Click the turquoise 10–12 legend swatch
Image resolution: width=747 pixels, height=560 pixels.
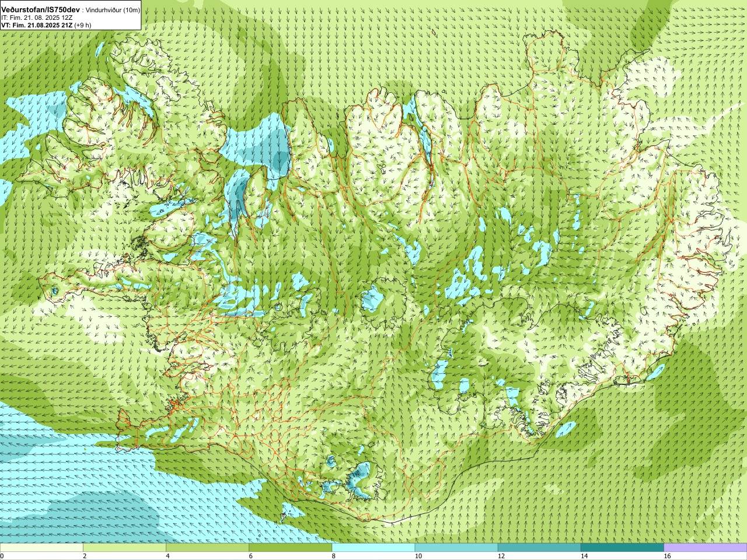coord(456,548)
